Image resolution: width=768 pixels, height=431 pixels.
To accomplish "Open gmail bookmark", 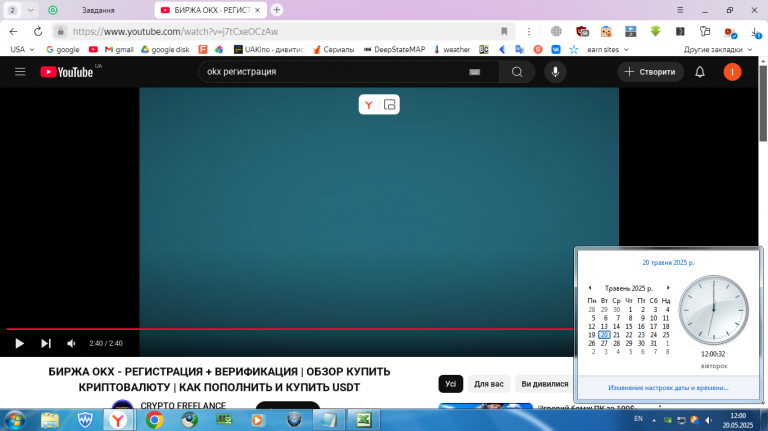I will (120, 49).
